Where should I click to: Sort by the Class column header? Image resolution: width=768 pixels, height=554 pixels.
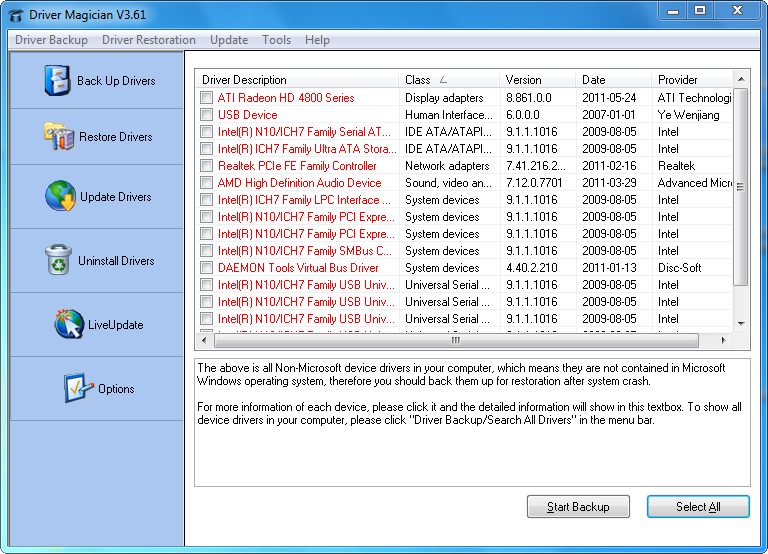point(450,79)
